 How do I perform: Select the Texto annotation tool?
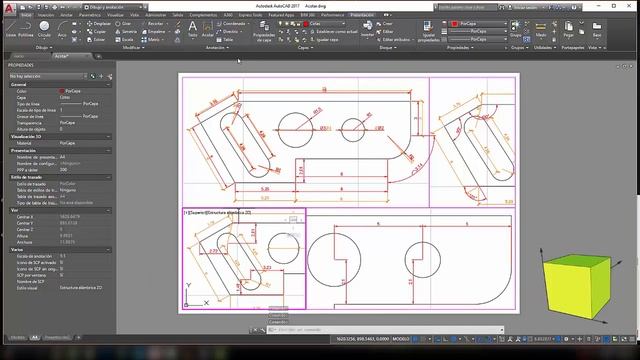pos(192,29)
